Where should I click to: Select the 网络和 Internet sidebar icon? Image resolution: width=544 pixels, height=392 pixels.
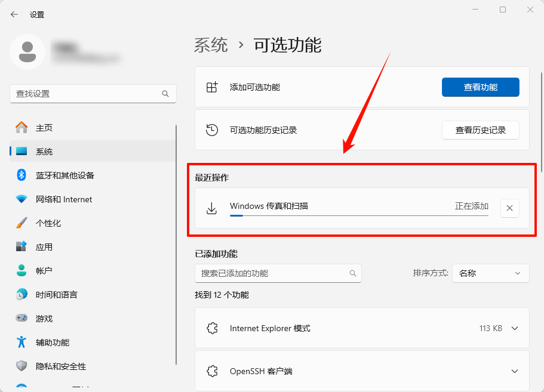21,199
